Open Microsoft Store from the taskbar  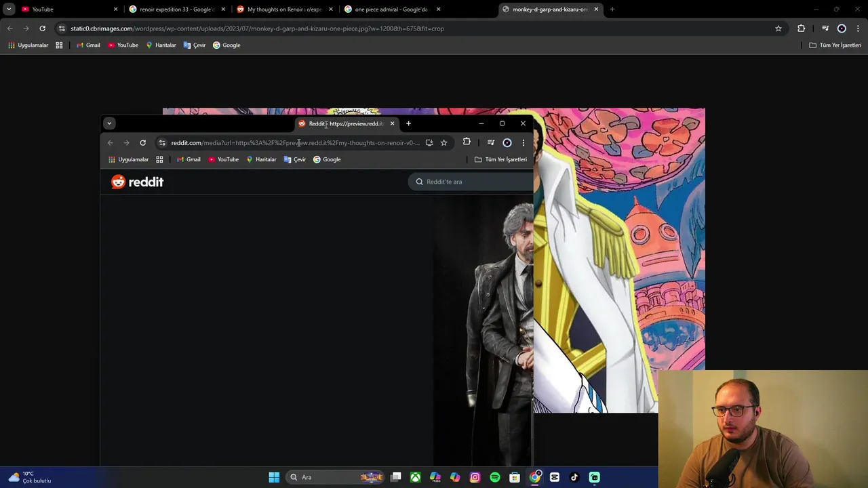(x=515, y=477)
